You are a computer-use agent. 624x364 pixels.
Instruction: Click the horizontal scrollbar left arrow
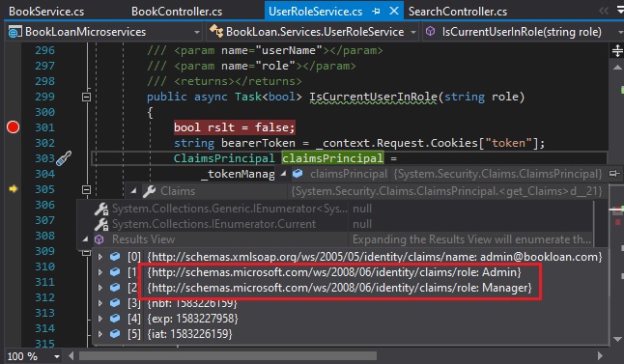click(71, 355)
